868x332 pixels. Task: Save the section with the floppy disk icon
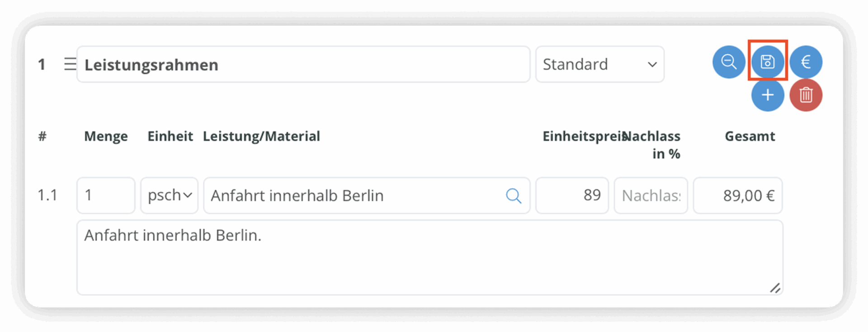(x=768, y=62)
